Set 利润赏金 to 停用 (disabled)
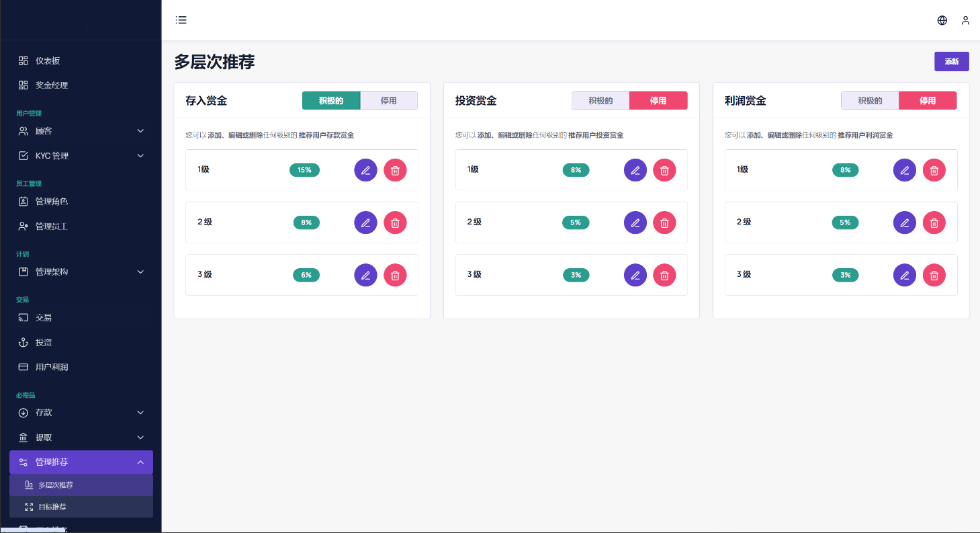980x533 pixels. coord(928,101)
